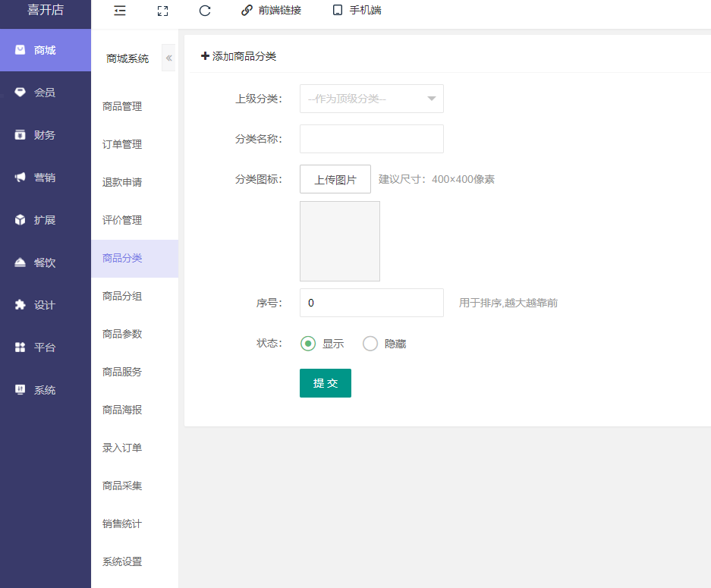
Task: Click the 用于排序,越大越靠前 hint text
Action: pos(508,303)
